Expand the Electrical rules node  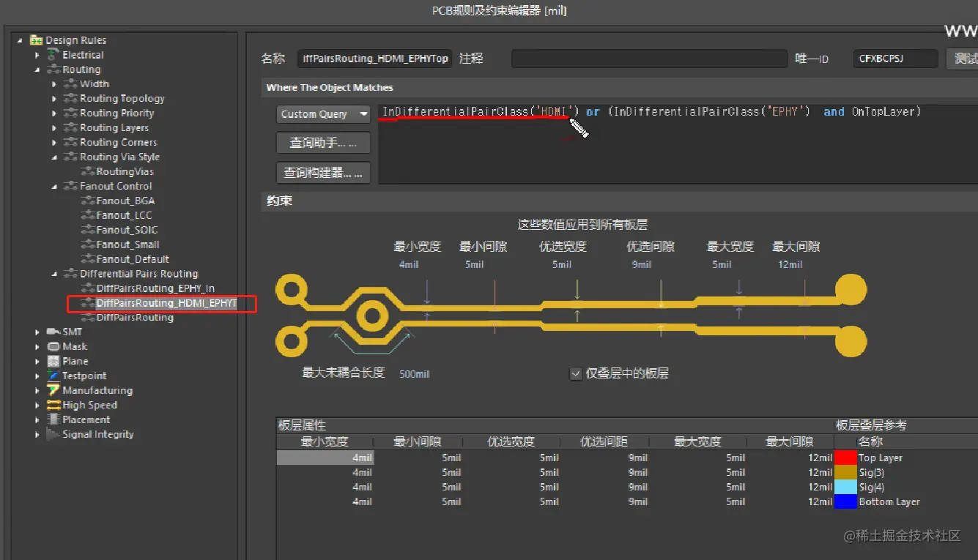click(37, 55)
